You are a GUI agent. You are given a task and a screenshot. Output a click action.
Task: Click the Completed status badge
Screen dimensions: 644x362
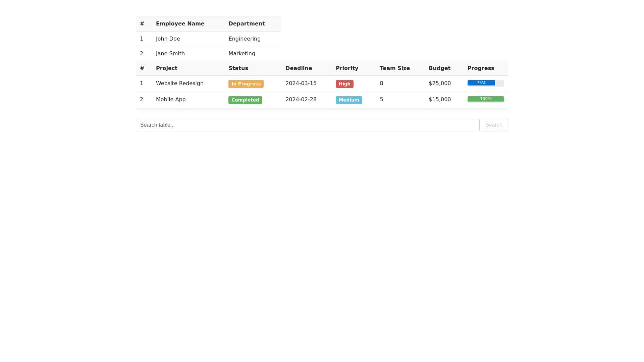coord(245,100)
